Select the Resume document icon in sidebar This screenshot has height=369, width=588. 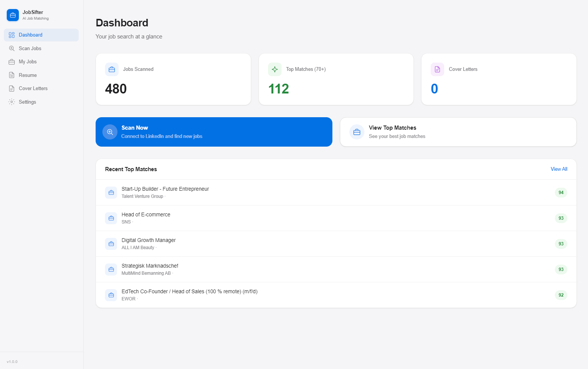pos(12,75)
